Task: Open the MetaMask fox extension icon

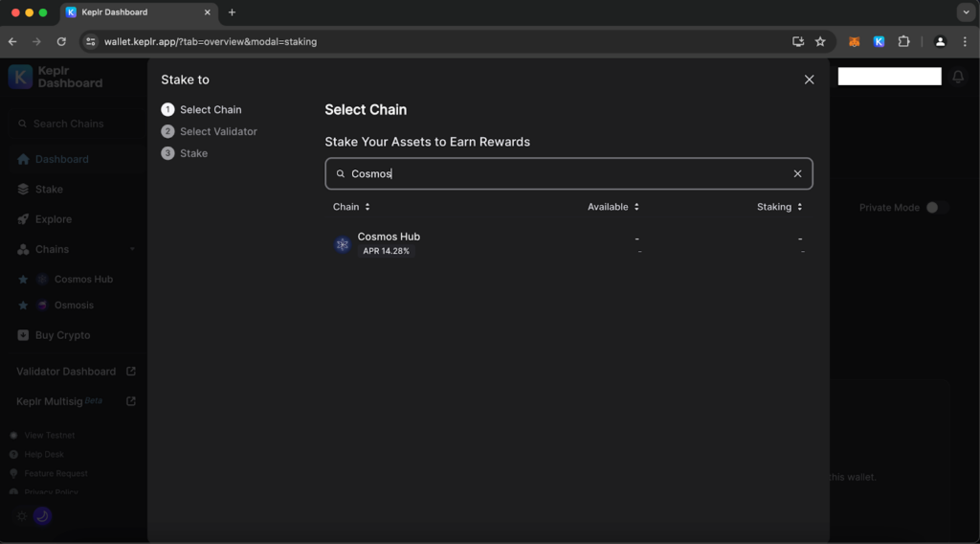Action: click(x=855, y=42)
